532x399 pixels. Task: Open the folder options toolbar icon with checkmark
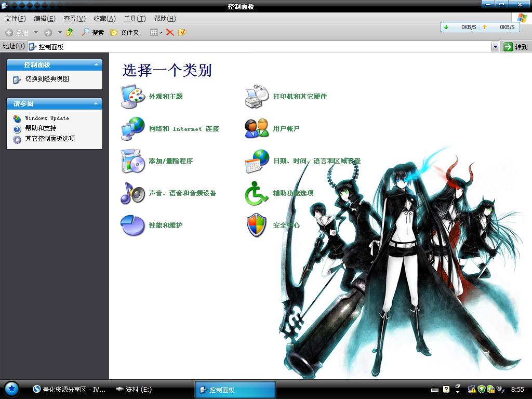(x=182, y=32)
